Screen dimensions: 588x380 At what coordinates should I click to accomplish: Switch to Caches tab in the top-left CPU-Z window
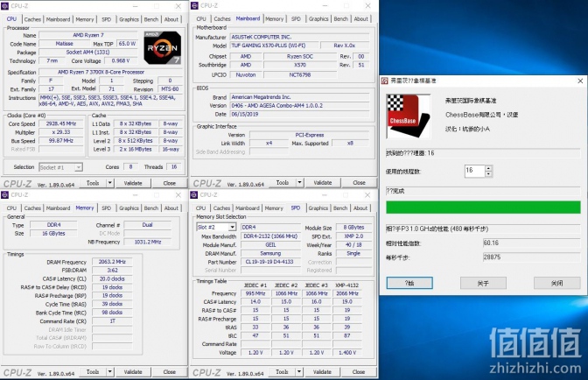pyautogui.click(x=32, y=19)
